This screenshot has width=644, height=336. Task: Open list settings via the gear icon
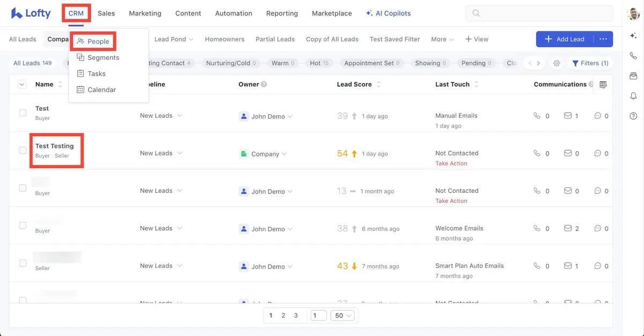pos(557,63)
